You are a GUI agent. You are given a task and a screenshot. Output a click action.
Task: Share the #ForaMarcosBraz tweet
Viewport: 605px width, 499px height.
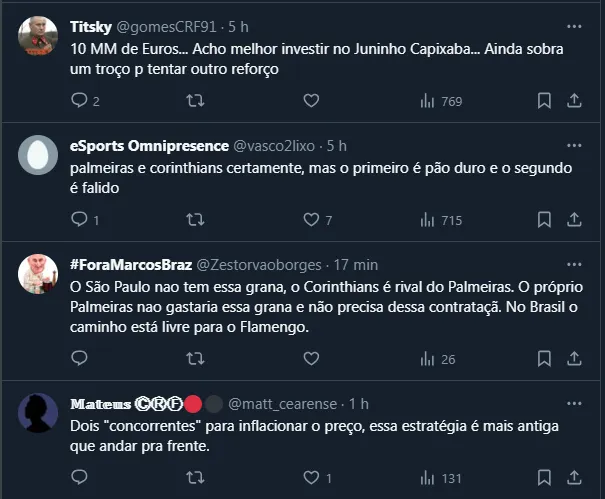pos(575,358)
